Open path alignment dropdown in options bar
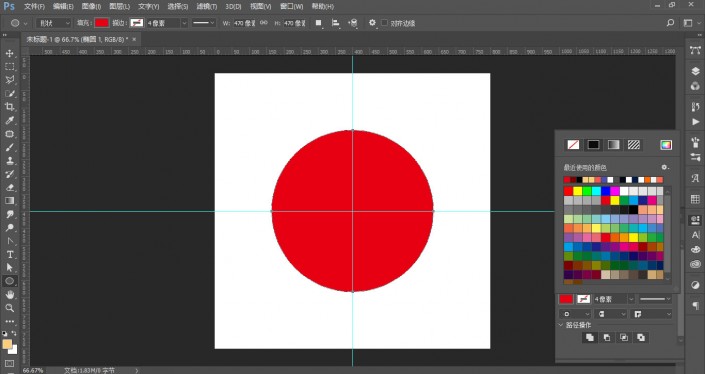The width and height of the screenshot is (705, 374). coord(335,22)
